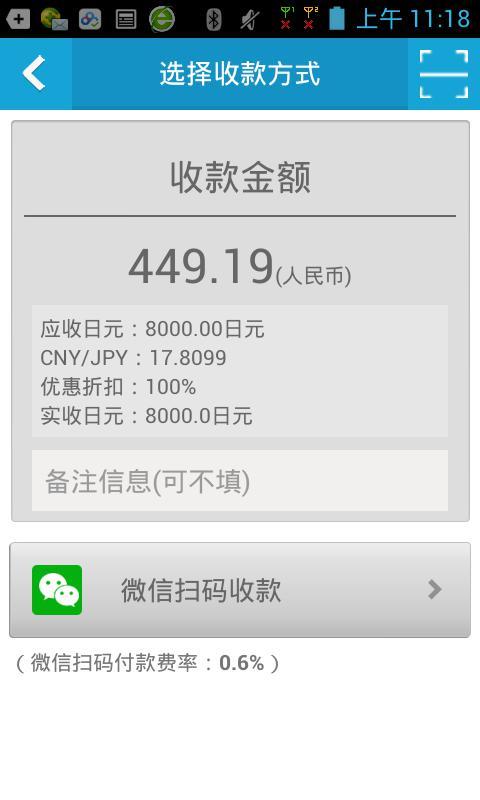Tap the first SIM signal icon

287,18
